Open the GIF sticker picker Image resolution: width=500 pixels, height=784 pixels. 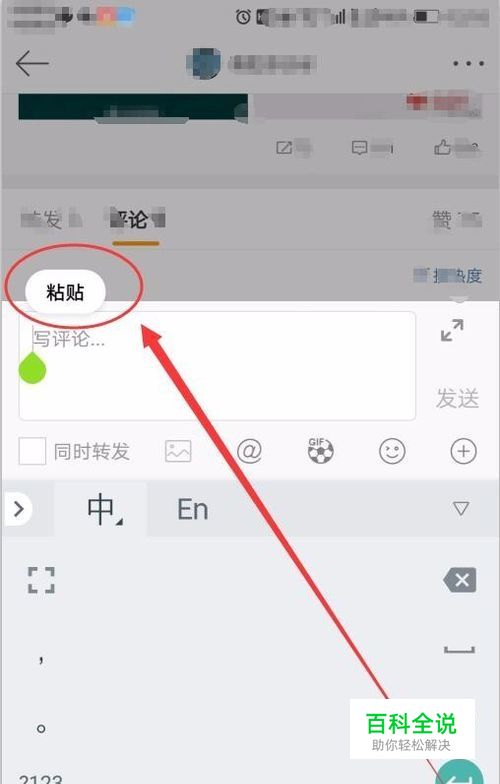[320, 450]
